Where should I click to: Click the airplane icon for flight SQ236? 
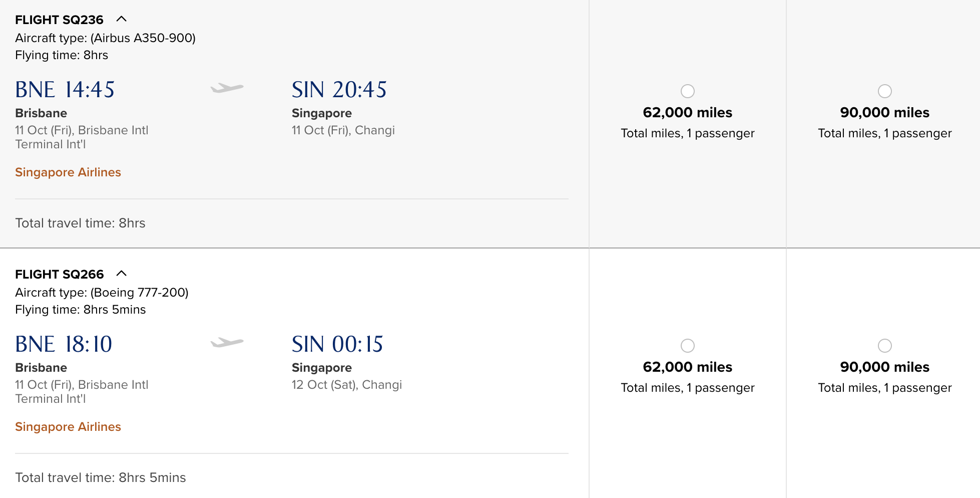click(227, 89)
